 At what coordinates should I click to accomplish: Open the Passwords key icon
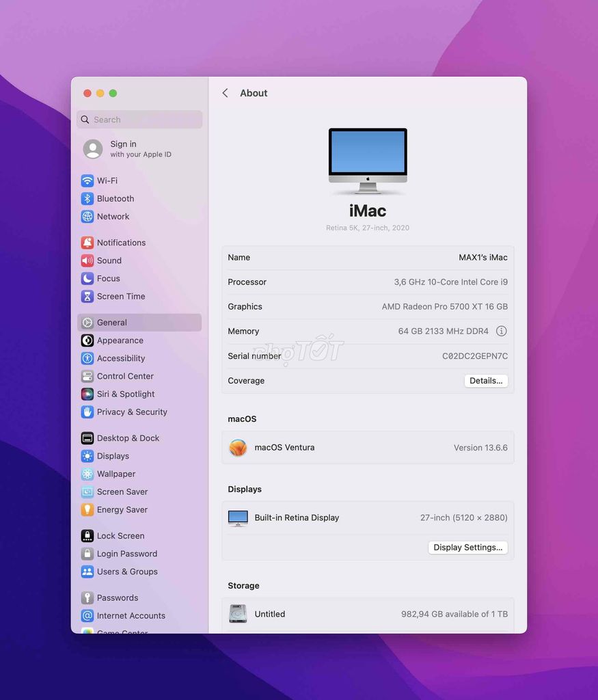click(x=87, y=597)
